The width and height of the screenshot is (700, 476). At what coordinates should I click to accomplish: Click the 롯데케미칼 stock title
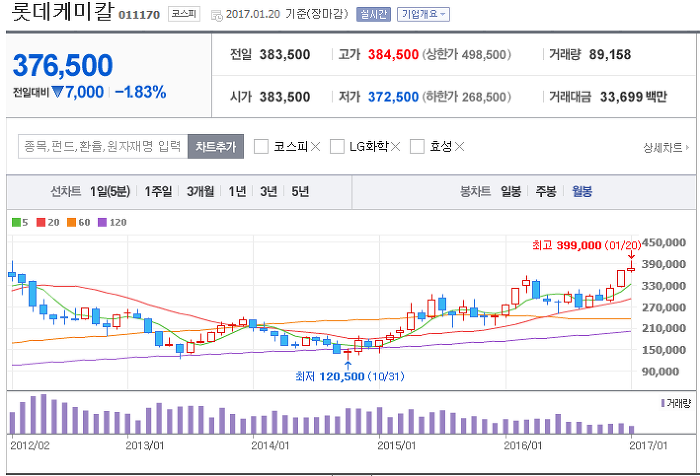[x=63, y=12]
